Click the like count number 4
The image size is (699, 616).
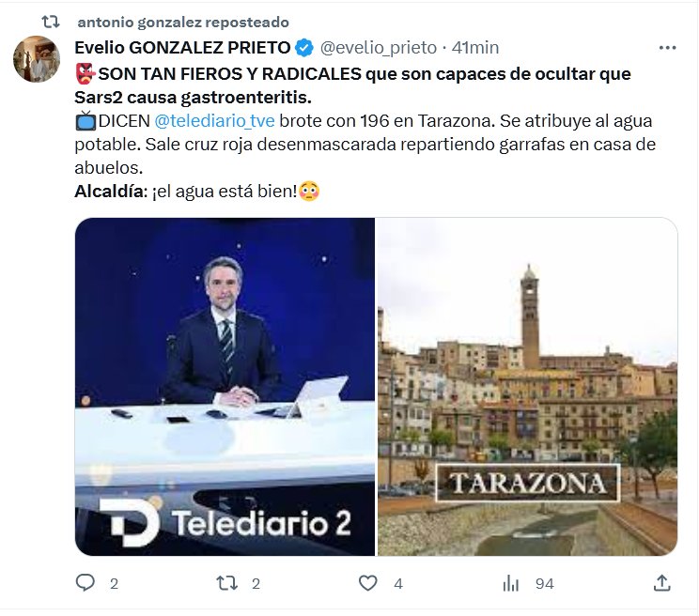(398, 583)
